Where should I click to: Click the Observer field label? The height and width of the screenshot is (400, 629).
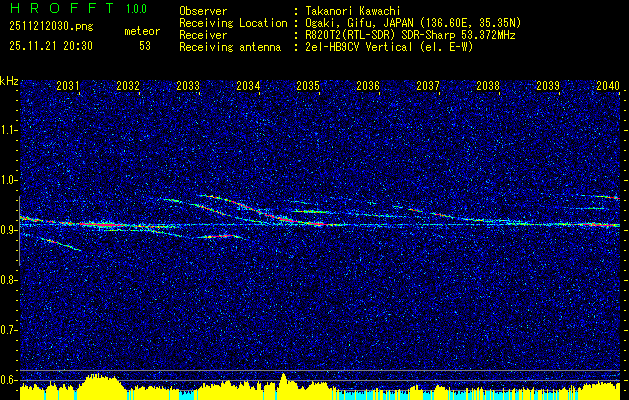tap(203, 11)
